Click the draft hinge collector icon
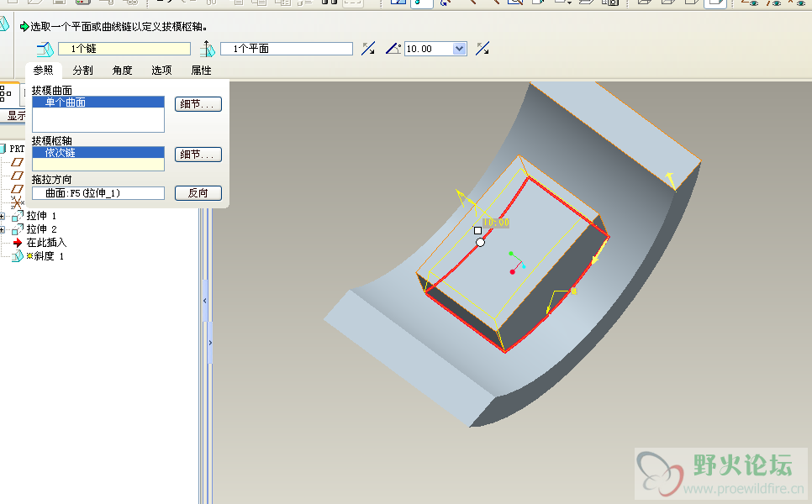812x504 pixels. (x=45, y=50)
